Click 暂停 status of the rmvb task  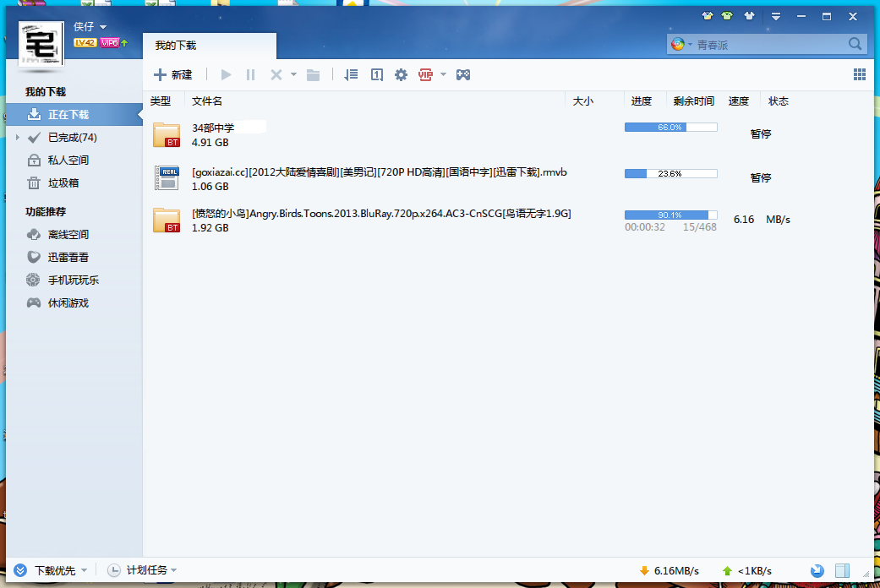(x=761, y=178)
